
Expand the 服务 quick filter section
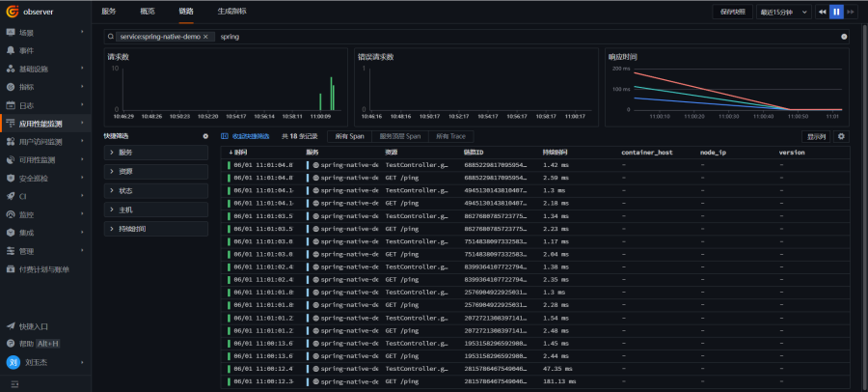[x=155, y=153]
